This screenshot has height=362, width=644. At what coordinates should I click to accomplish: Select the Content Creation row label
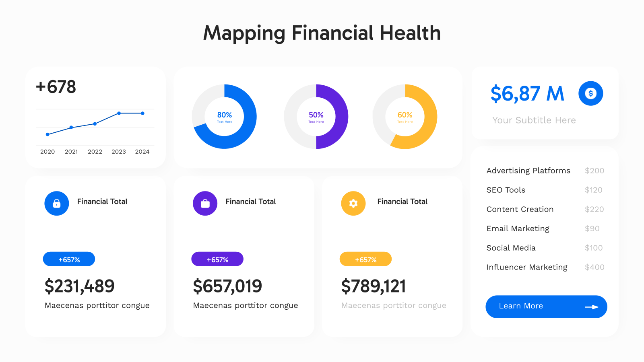(520, 209)
